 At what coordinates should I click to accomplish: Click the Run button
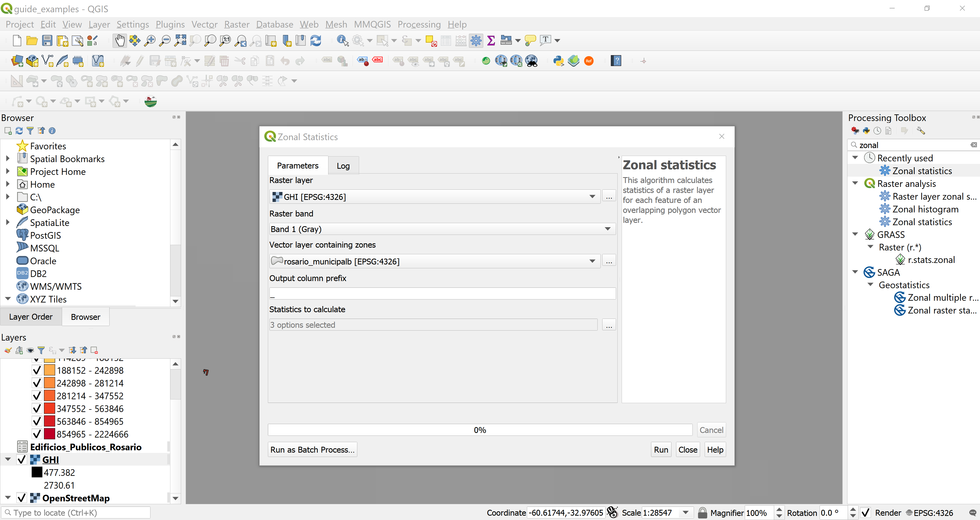point(661,449)
